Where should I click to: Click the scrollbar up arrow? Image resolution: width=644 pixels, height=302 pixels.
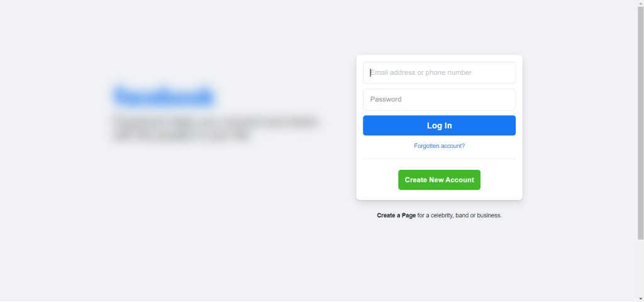(640, 3)
